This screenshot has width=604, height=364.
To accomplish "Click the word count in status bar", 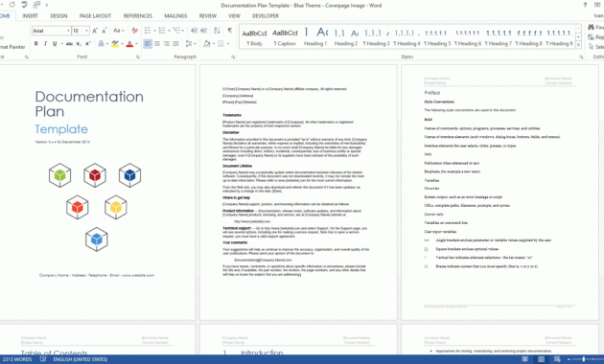I will (x=17, y=359).
